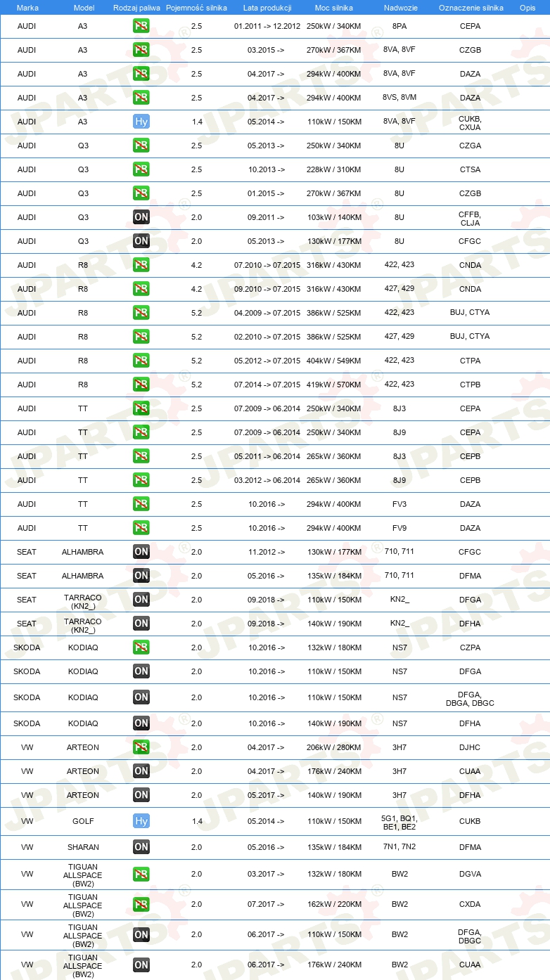This screenshot has height=980, width=550.
Task: Click the engine code 'CZPA'
Action: coord(470,647)
